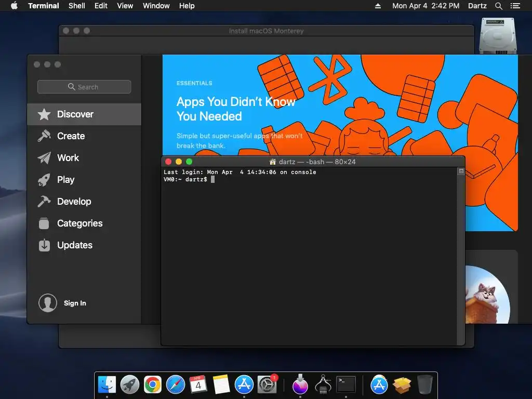This screenshot has width=532, height=399.
Task: Open the cardboard box stack in Dock
Action: coord(402,385)
